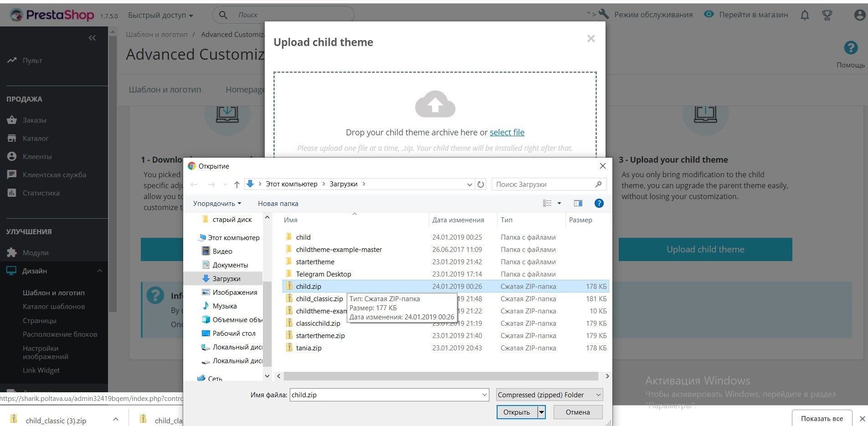Select the Пульт dashboard item
Viewport: 868px width, 426px height.
[x=32, y=60]
